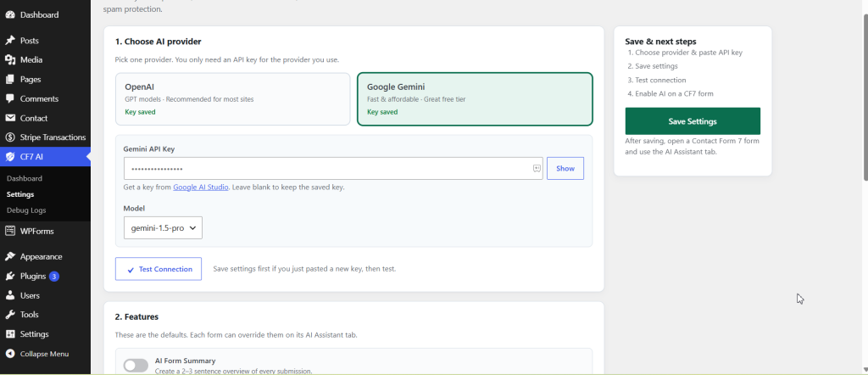The height and width of the screenshot is (375, 868).
Task: Click the Collapse Menu arrow icon
Action: pos(10,354)
